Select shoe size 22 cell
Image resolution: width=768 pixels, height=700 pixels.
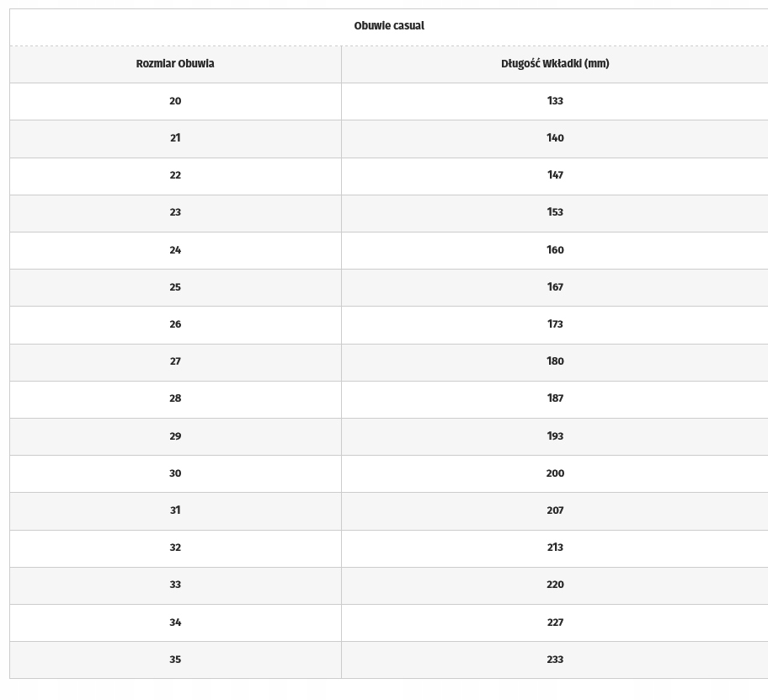click(175, 176)
